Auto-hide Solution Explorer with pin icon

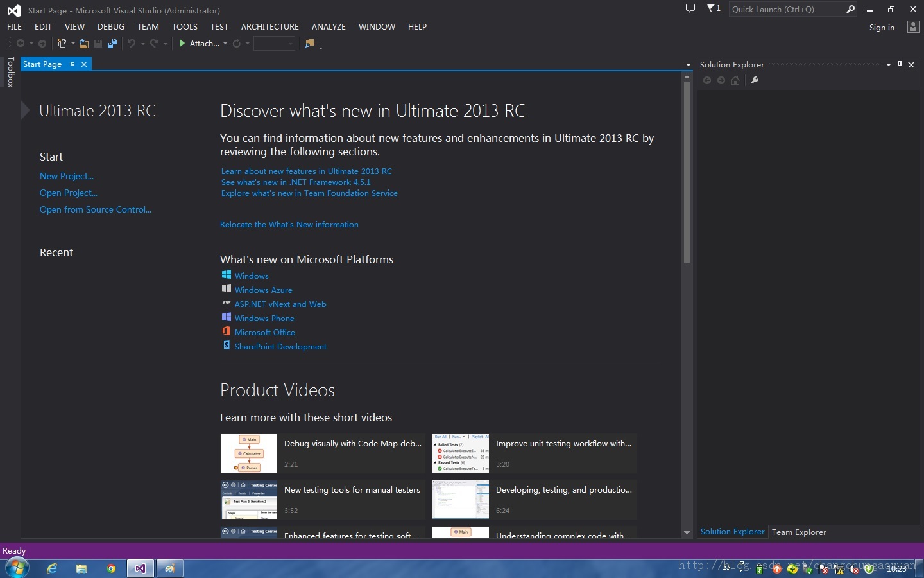click(900, 64)
